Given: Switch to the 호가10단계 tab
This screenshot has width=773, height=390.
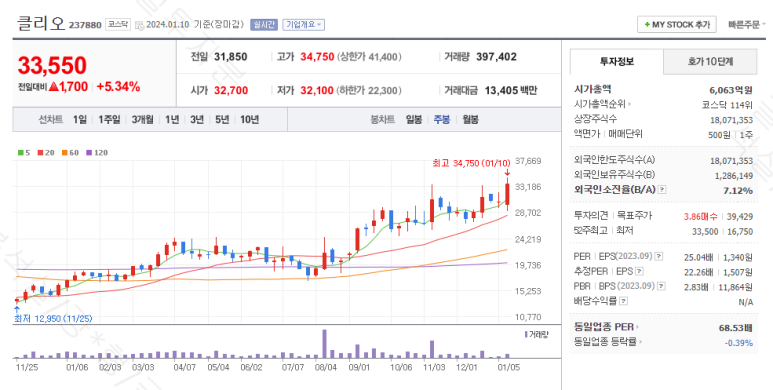Looking at the screenshot, I should 710,62.
